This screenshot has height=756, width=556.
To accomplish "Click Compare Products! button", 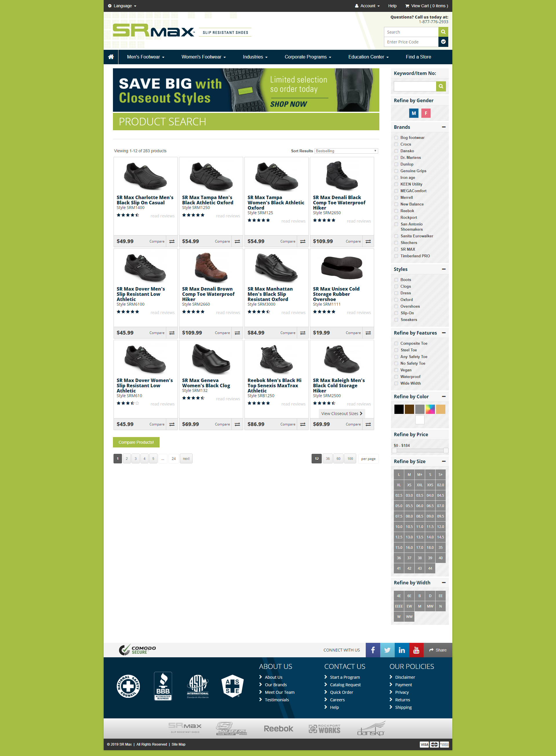I will pyautogui.click(x=136, y=442).
